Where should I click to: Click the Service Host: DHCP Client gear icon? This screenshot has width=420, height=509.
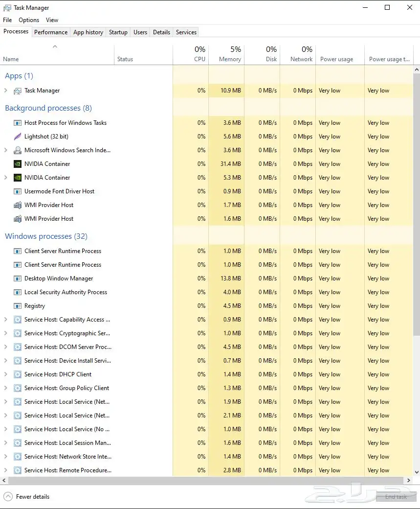tap(18, 374)
